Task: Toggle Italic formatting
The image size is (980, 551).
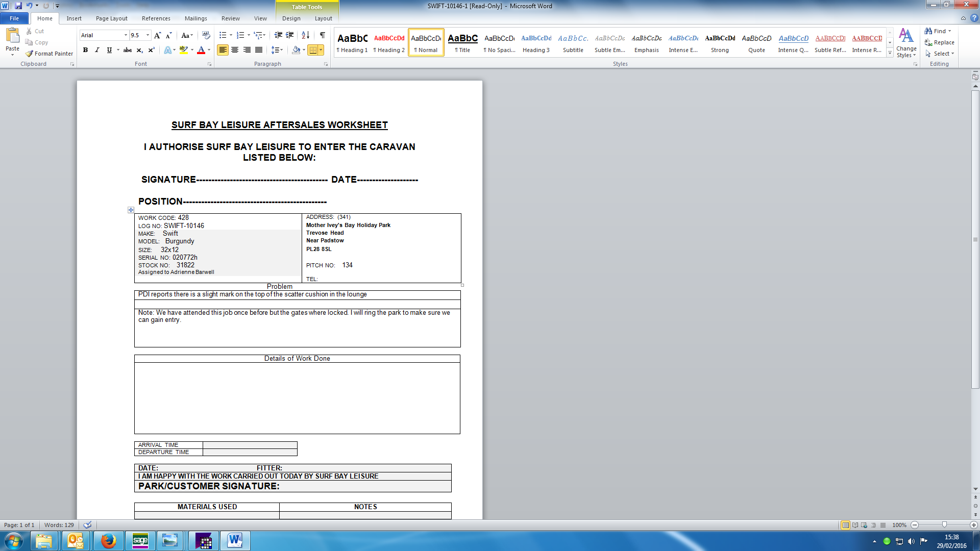Action: click(x=97, y=50)
